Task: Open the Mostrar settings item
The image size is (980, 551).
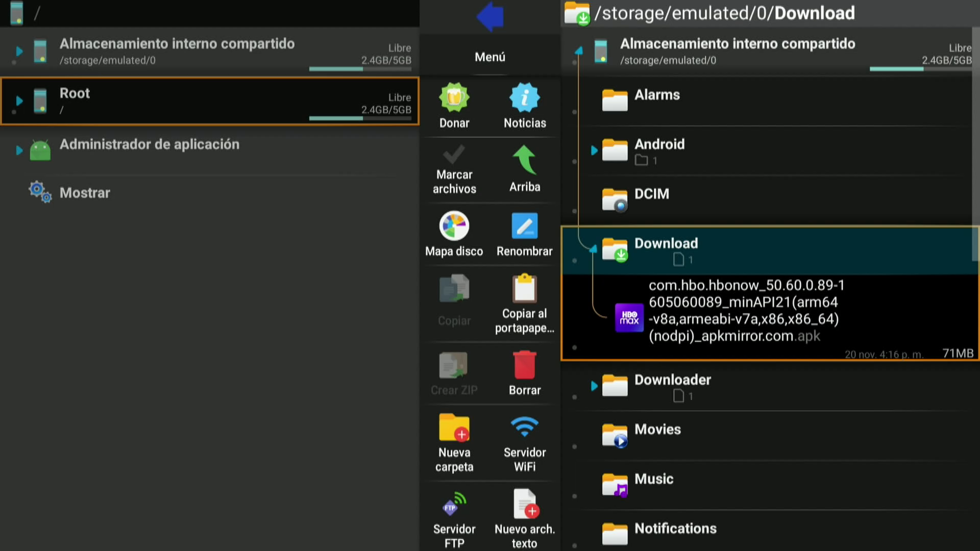Action: pos(85,193)
